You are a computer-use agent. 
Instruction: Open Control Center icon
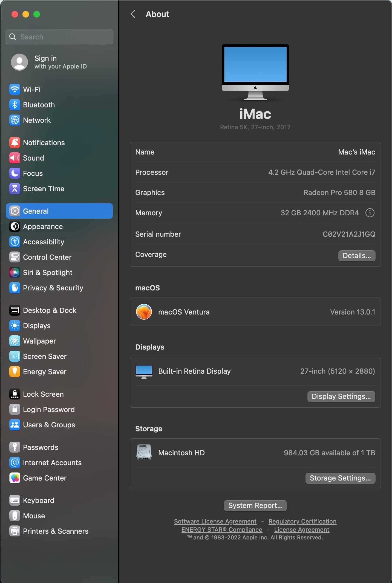click(15, 257)
